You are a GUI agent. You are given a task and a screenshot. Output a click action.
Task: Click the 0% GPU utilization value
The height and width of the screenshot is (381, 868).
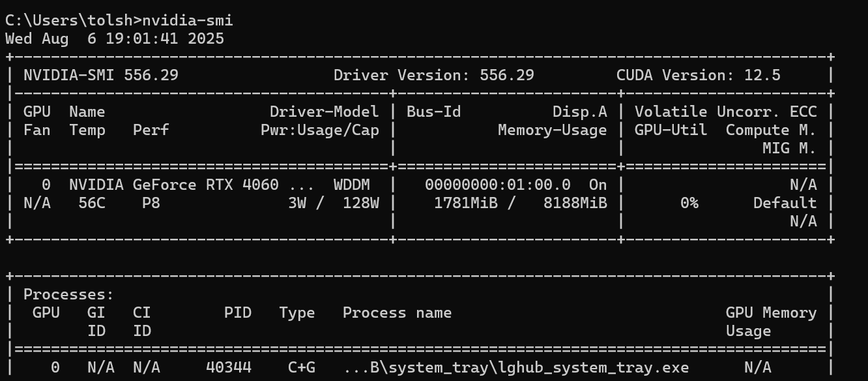[689, 203]
